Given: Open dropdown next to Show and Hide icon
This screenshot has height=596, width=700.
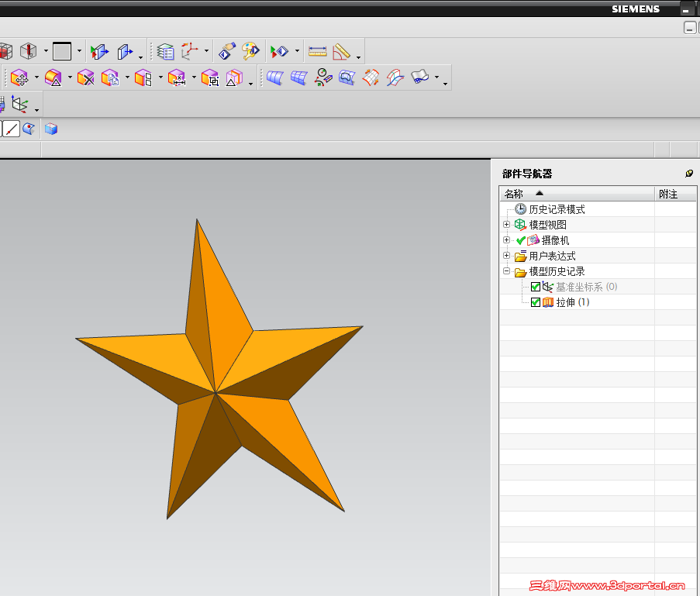Looking at the screenshot, I should 297,51.
